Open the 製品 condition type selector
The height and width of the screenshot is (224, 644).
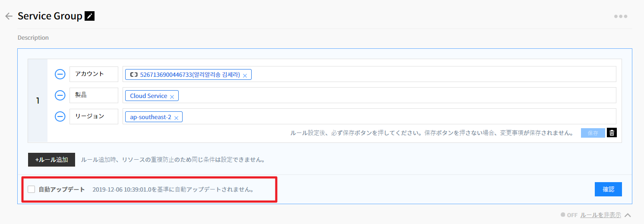point(94,95)
